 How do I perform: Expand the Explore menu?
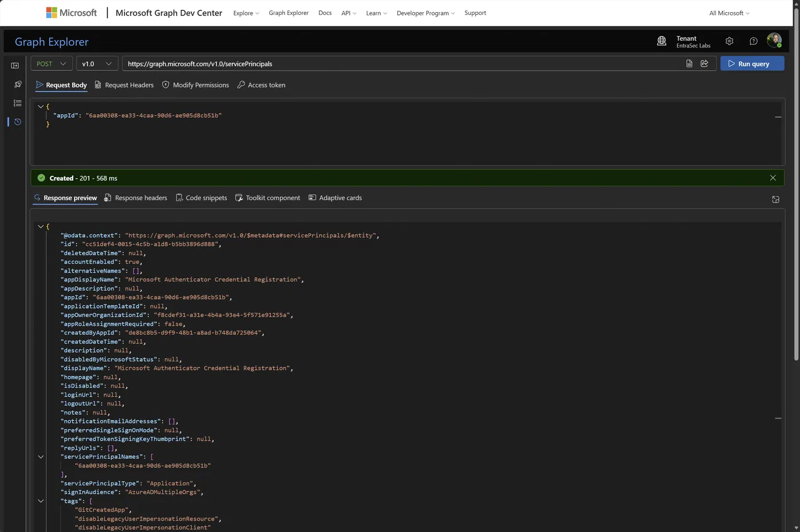pos(246,13)
